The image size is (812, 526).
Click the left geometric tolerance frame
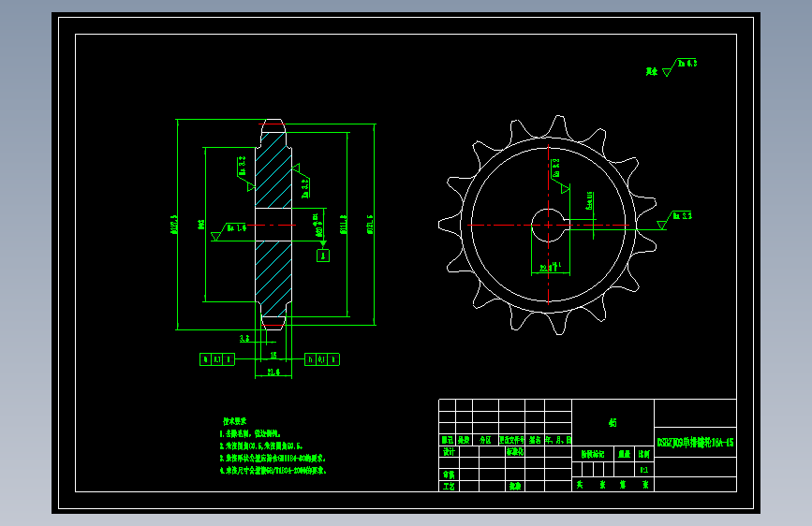(217, 359)
